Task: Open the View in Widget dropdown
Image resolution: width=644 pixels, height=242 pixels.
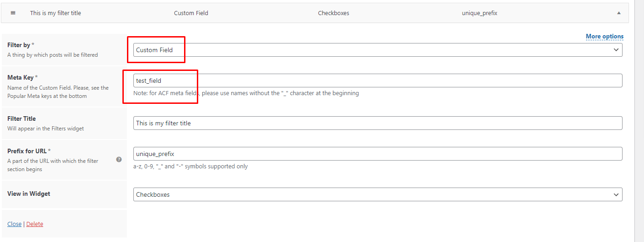Action: click(x=378, y=194)
